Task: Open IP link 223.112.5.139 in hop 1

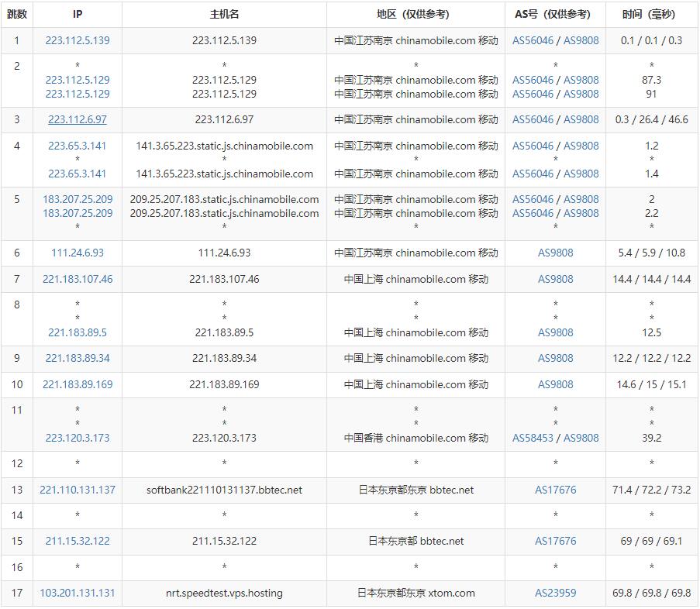Action: 78,40
